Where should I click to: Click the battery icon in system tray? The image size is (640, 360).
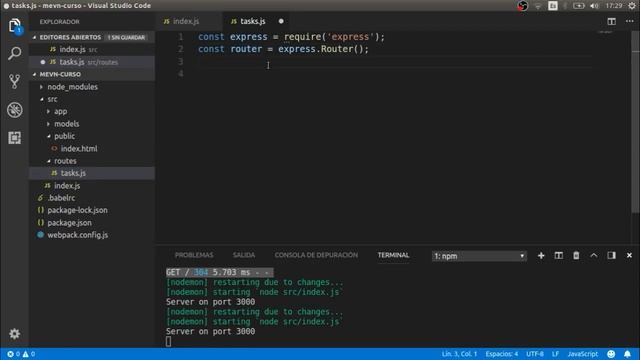[578, 6]
